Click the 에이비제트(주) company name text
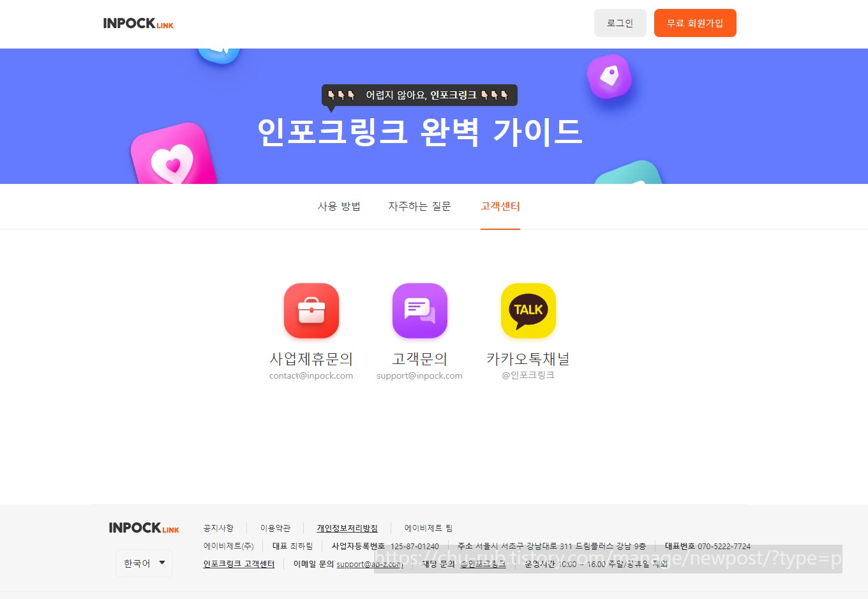 pyautogui.click(x=228, y=546)
